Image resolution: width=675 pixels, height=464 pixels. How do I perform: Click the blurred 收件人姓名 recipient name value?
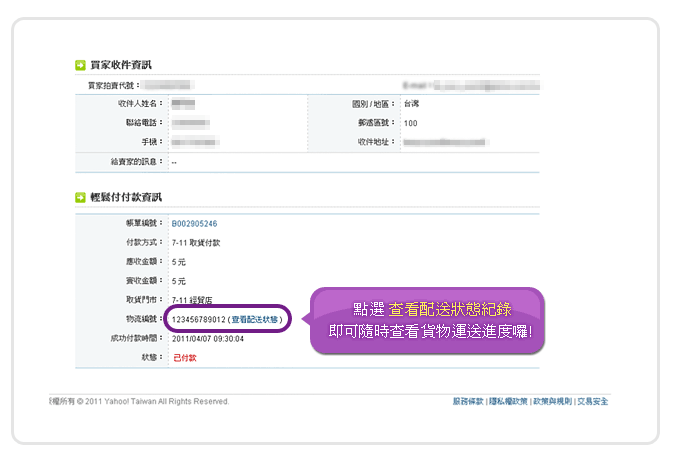[x=183, y=104]
